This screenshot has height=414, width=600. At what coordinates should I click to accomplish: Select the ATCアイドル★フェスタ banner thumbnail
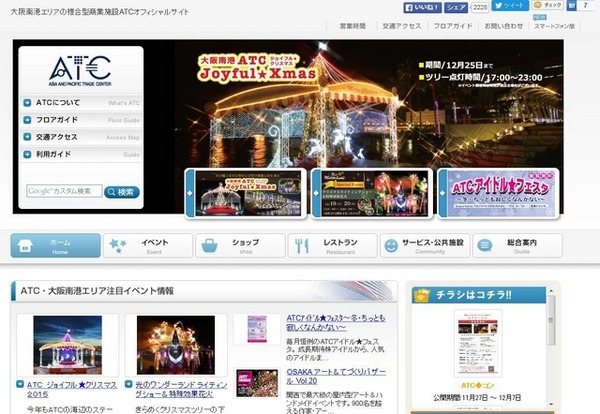(499, 194)
